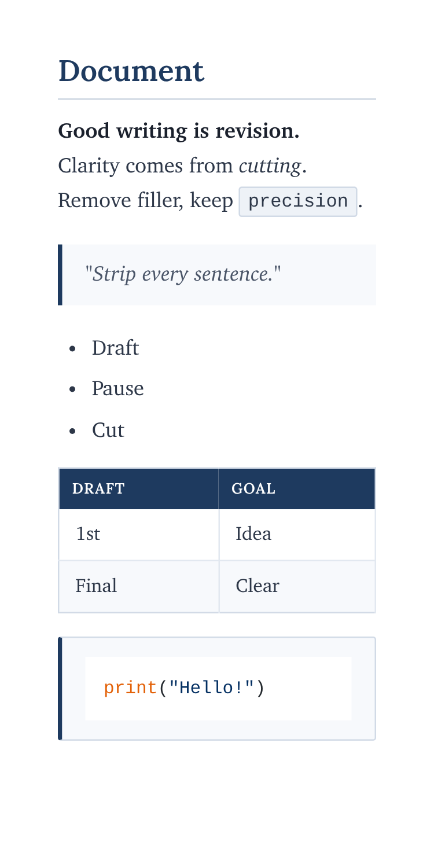Click the GOAL column header

point(253,489)
